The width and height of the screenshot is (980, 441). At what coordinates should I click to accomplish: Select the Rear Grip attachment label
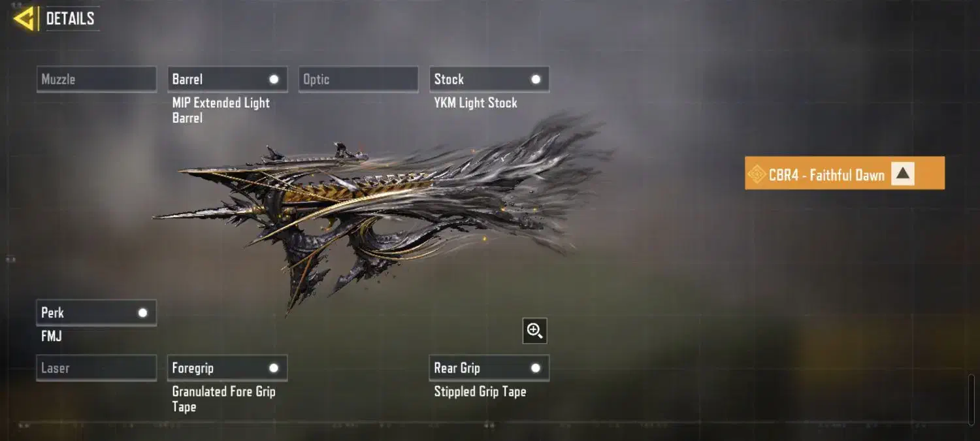coord(457,368)
